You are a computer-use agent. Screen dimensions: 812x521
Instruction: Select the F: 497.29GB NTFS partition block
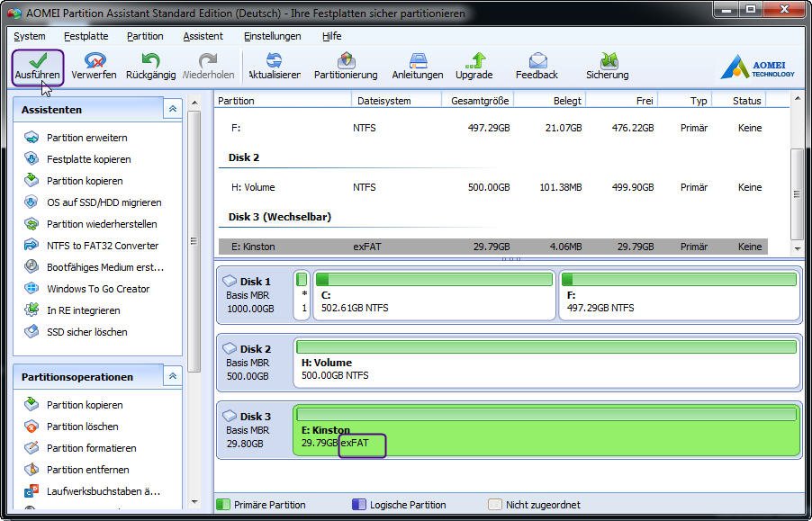pos(680,295)
